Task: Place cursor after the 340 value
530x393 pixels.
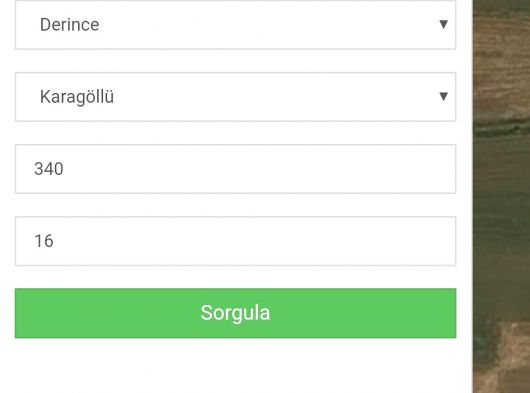Action: click(x=65, y=169)
